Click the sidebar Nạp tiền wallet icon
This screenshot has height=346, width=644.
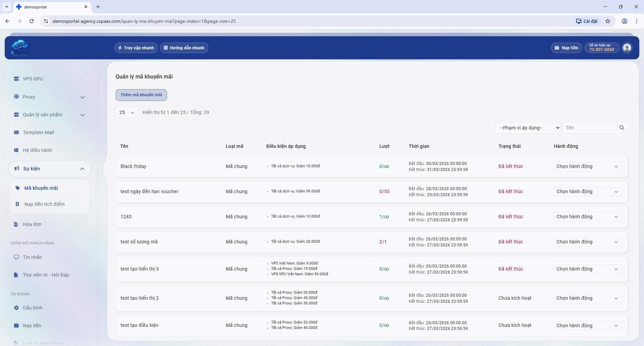tap(16, 326)
